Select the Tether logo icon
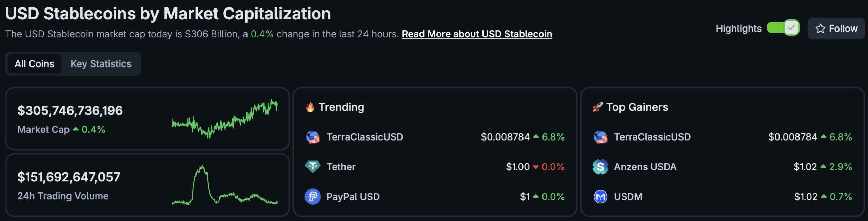 pos(312,167)
